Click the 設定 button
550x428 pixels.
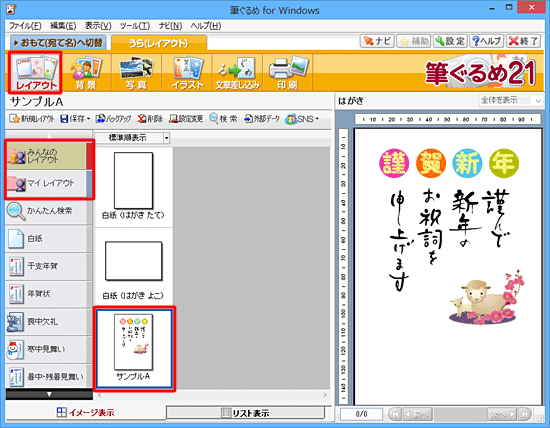tap(450, 41)
